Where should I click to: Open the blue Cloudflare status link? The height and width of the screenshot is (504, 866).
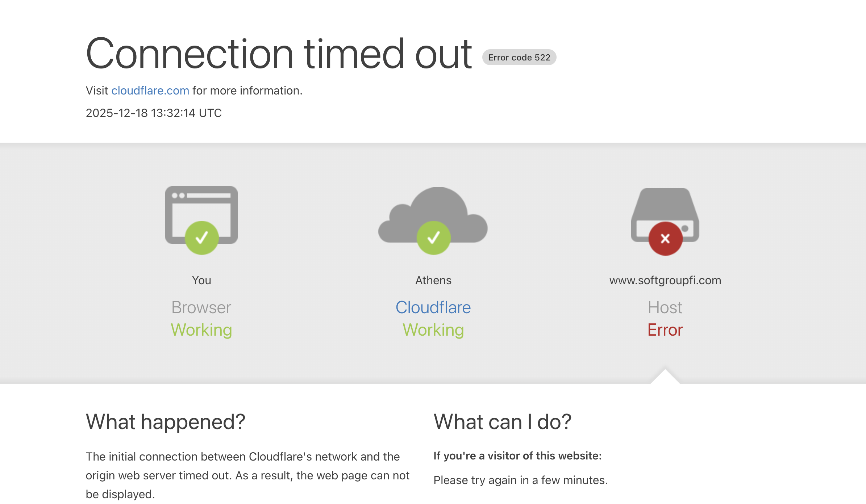pyautogui.click(x=433, y=307)
